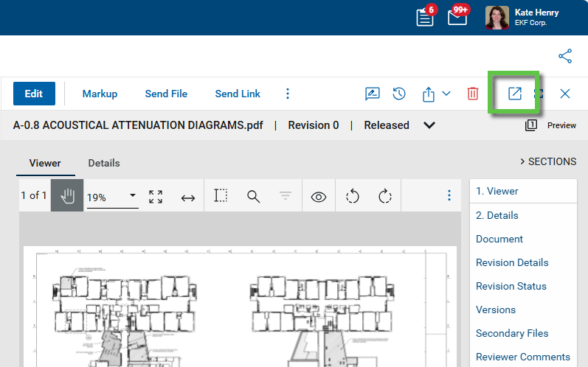
Task: Rotate the drawing clockwise
Action: click(x=384, y=196)
